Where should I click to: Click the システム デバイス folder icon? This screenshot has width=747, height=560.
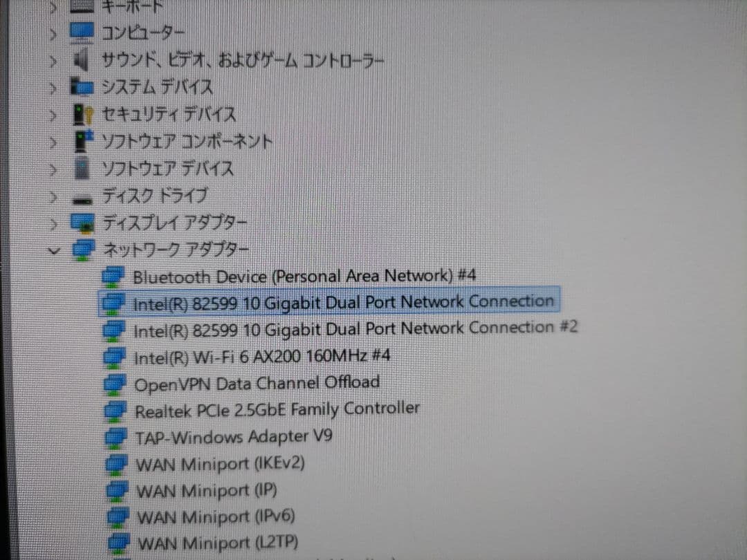[82, 86]
